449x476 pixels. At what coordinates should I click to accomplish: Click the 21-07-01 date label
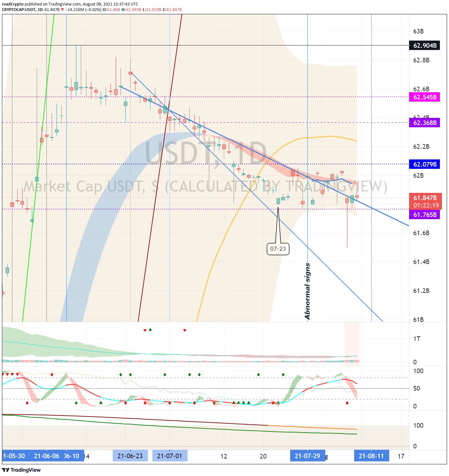(x=170, y=456)
